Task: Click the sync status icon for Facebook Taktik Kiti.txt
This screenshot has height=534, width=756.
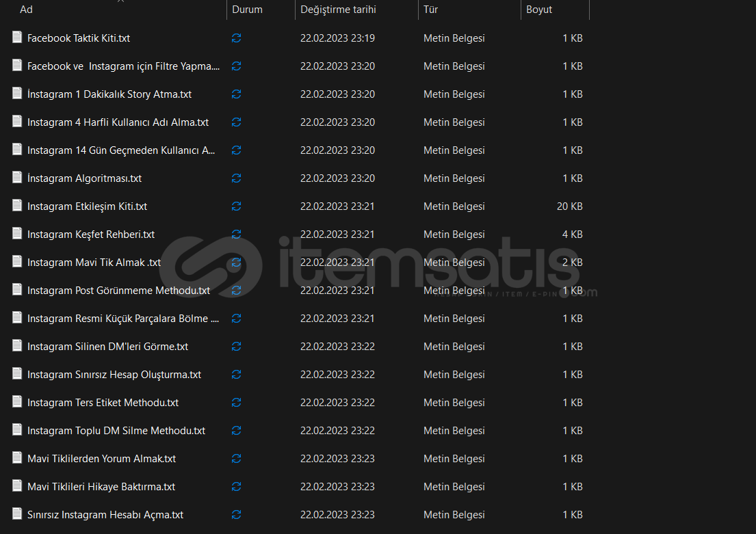Action: coord(236,38)
